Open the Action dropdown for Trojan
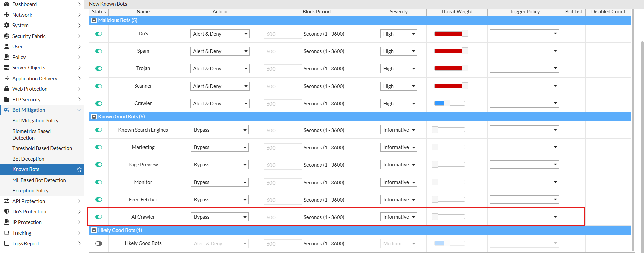Screen dimensions: 644x253 220,68
